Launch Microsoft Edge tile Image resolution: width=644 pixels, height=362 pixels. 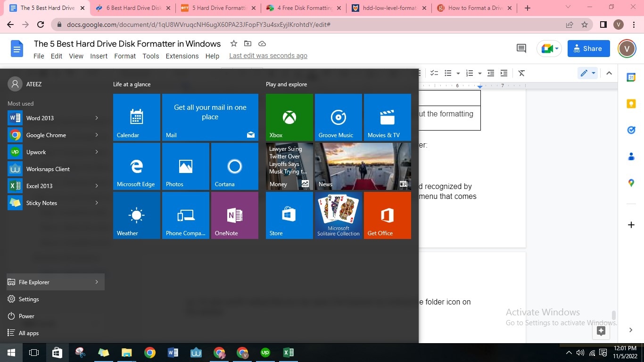pyautogui.click(x=137, y=166)
